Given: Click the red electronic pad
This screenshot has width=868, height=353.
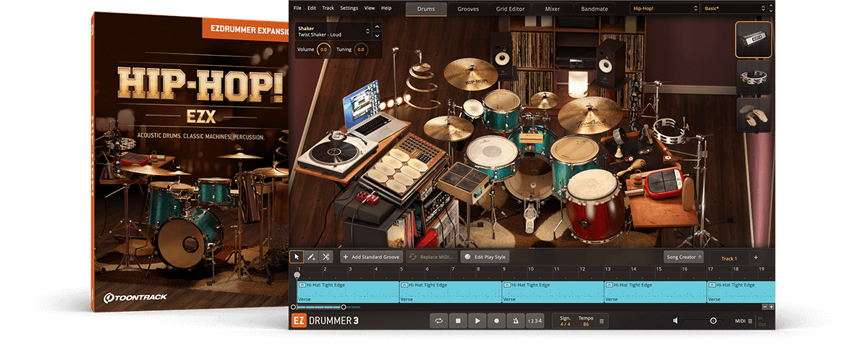Looking at the screenshot, I should pyautogui.click(x=662, y=184).
